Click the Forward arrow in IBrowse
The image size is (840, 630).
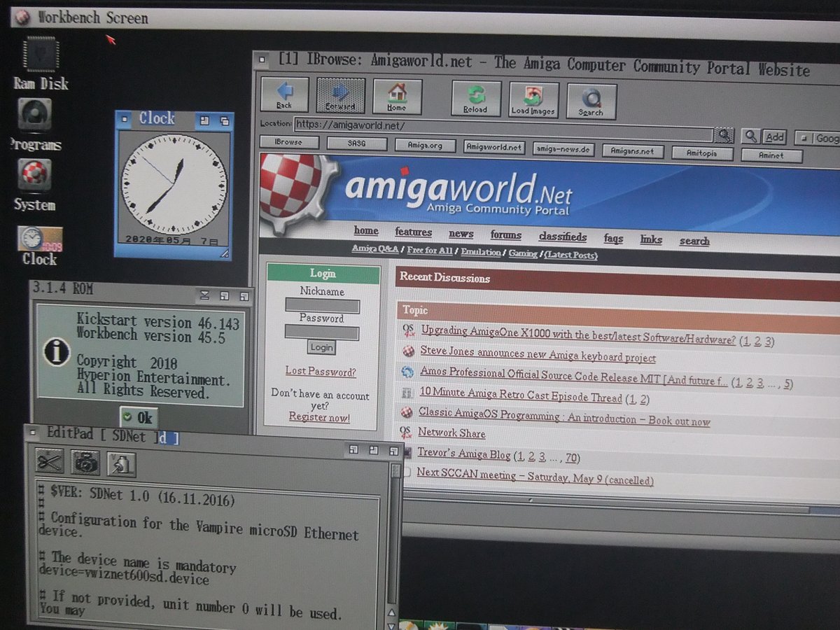[341, 96]
